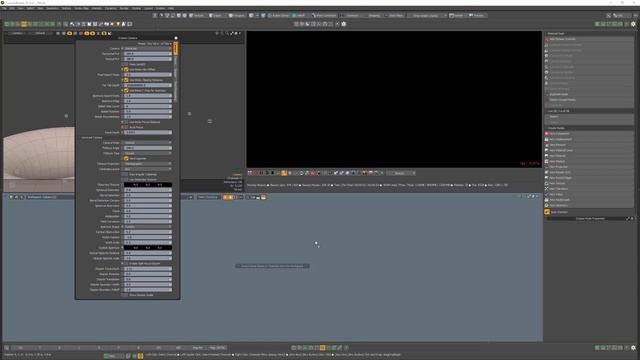Toggle the Auto Focus checkbox
Image resolution: width=640 pixels, height=360 pixels.
click(x=126, y=127)
